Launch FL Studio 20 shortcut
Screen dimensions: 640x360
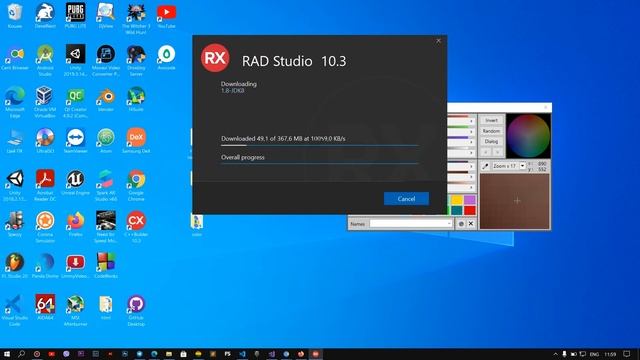[x=15, y=266]
